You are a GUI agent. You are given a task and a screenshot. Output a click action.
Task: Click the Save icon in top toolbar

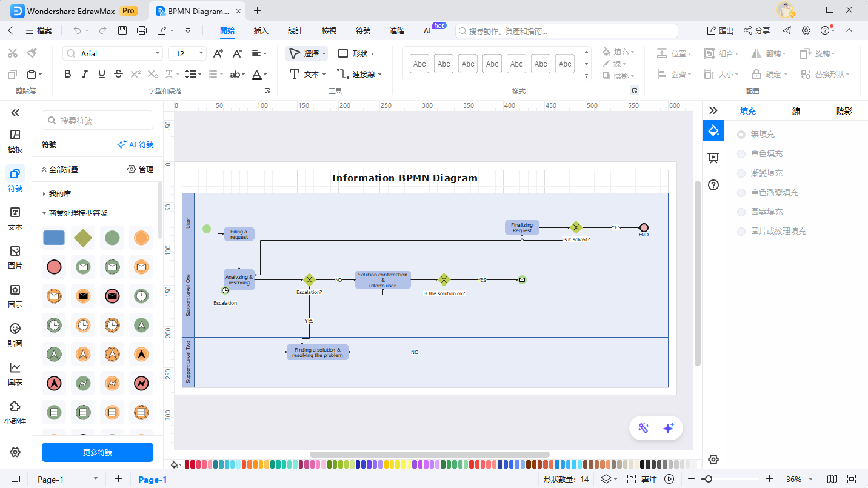(122, 30)
